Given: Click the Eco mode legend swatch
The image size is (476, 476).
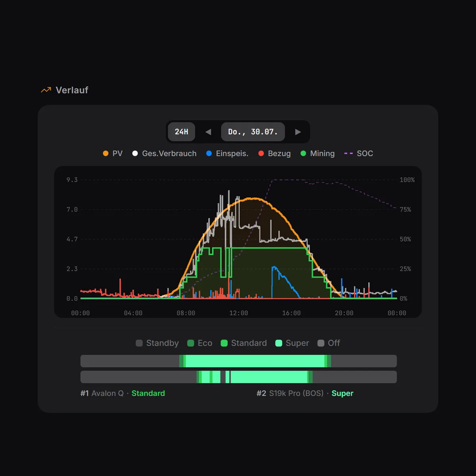Looking at the screenshot, I should 191,343.
